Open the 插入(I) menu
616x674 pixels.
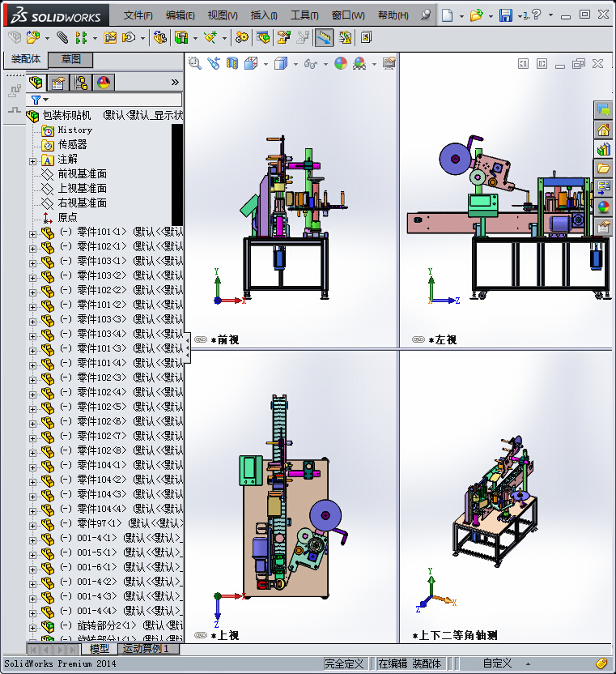(264, 15)
